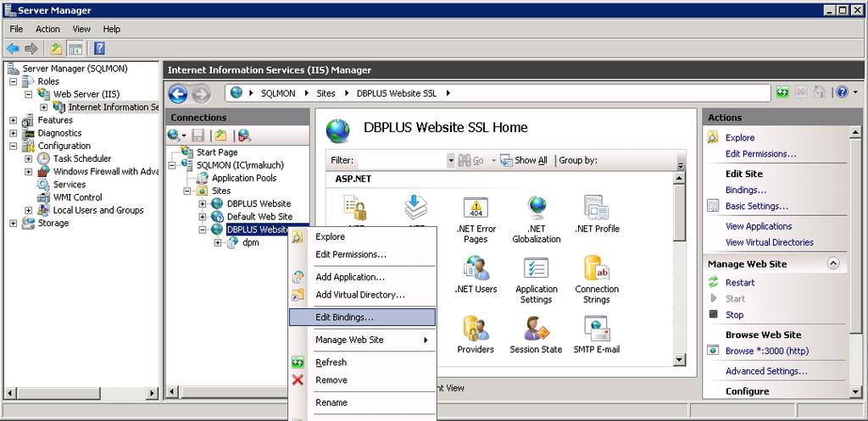868x421 pixels.
Task: Open the Providers feature icon
Action: 476,328
